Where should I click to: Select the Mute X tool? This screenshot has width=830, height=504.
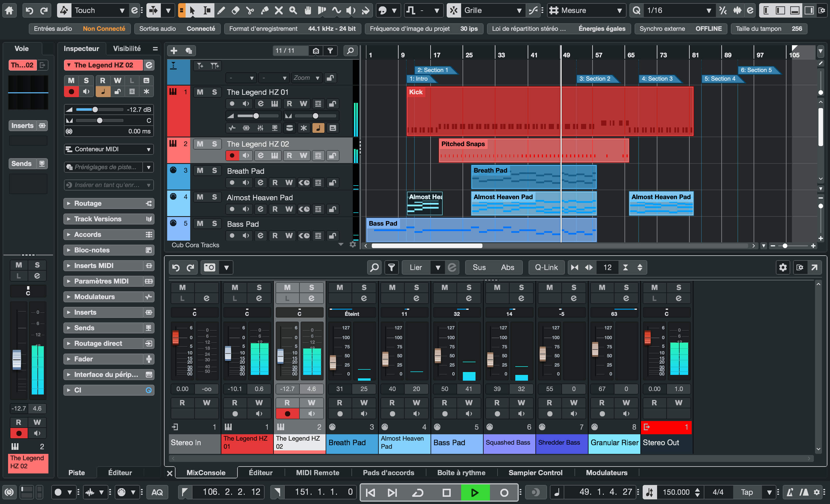click(279, 10)
